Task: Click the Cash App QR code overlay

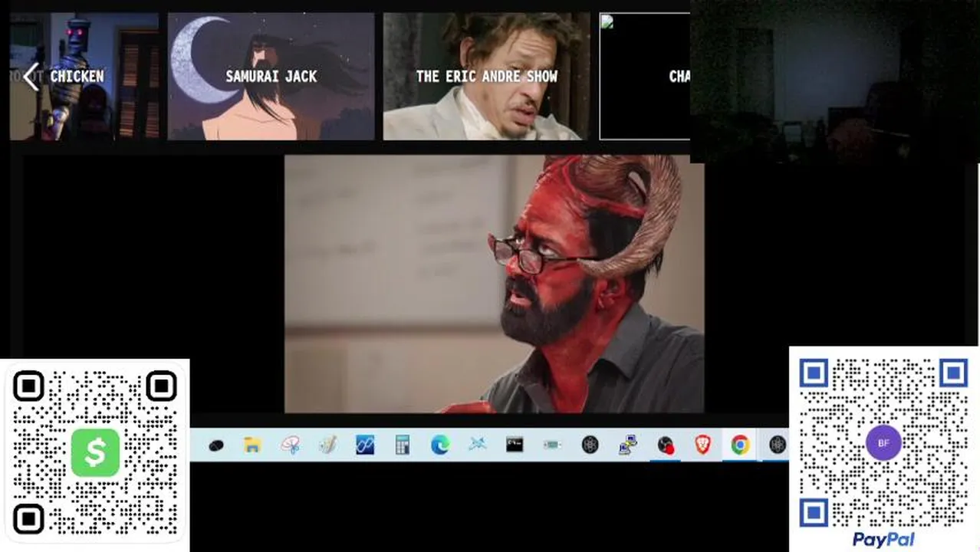Action: (x=95, y=454)
